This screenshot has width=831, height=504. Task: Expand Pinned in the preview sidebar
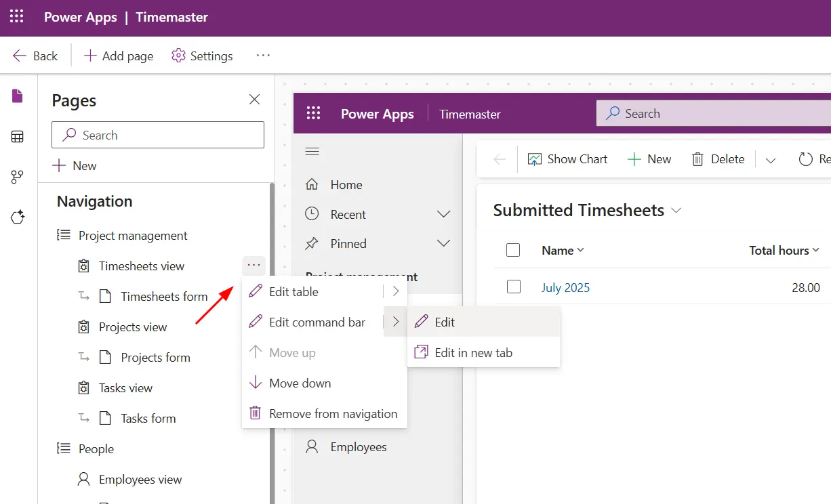coord(378,244)
